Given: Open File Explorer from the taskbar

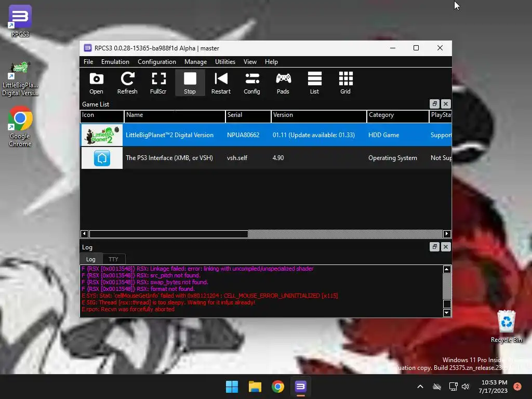Looking at the screenshot, I should tap(255, 387).
